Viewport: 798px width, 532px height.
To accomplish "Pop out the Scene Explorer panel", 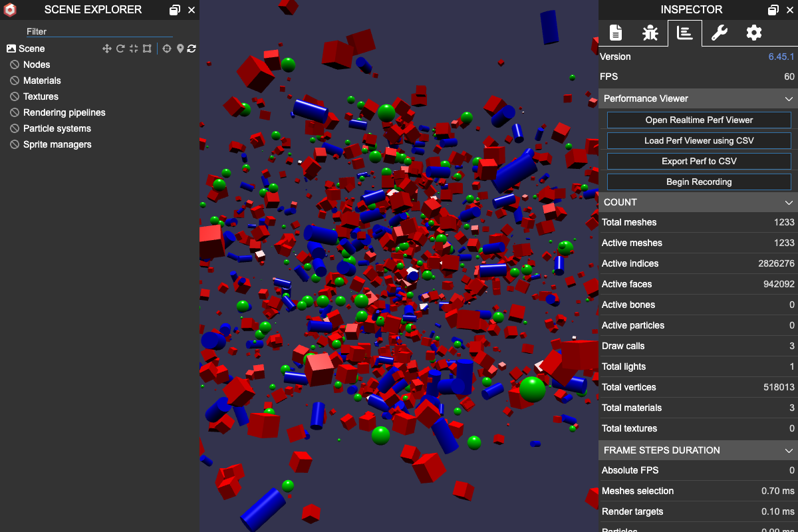I will coord(174,10).
